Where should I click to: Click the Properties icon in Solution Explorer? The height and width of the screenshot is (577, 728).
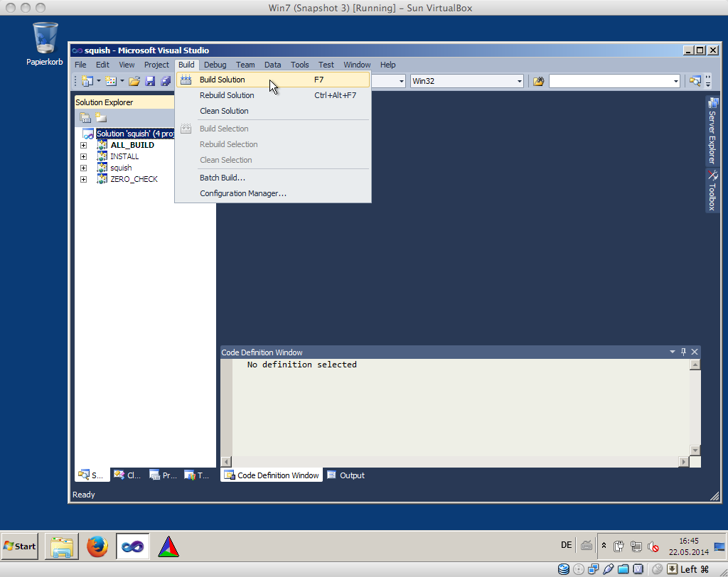point(85,117)
